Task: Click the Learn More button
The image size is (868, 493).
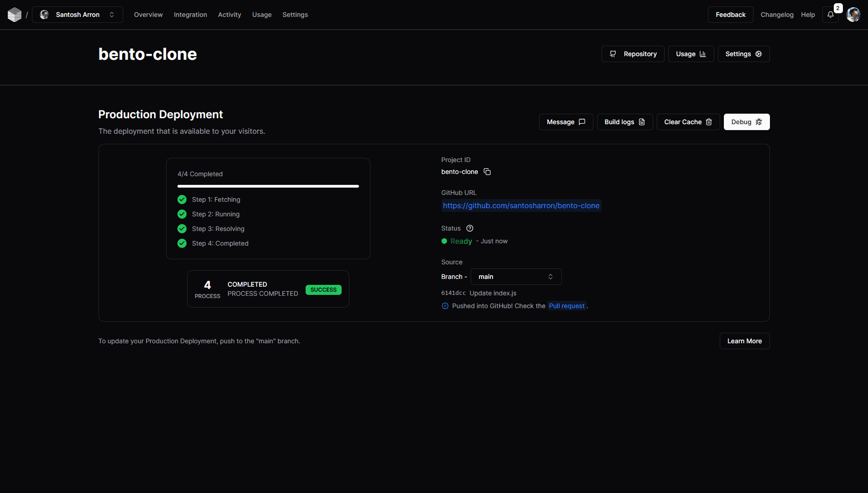Action: point(744,341)
